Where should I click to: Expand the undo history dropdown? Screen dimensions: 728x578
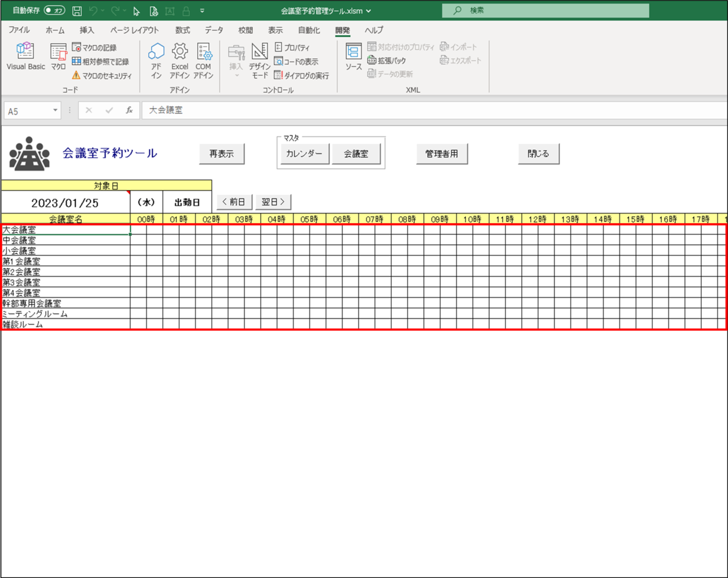coord(103,11)
